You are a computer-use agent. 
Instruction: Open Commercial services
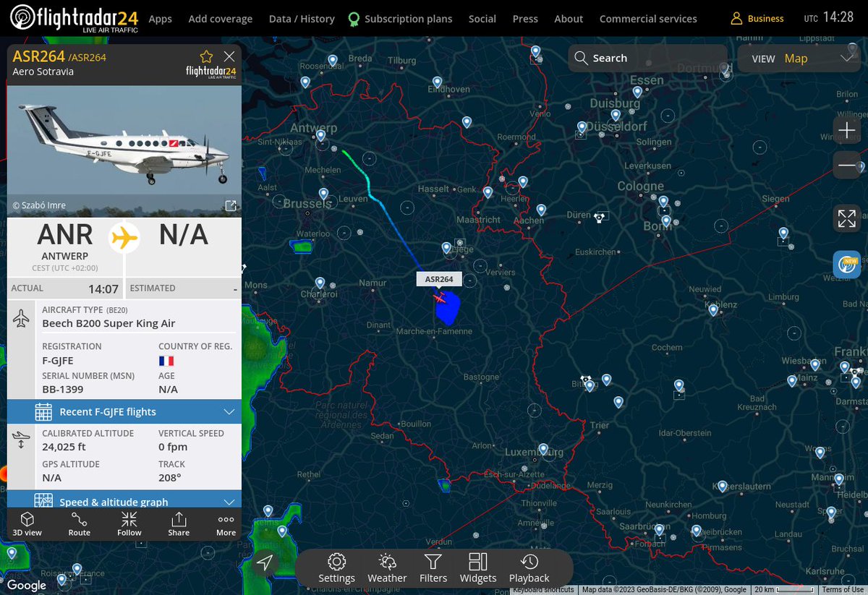tap(648, 19)
